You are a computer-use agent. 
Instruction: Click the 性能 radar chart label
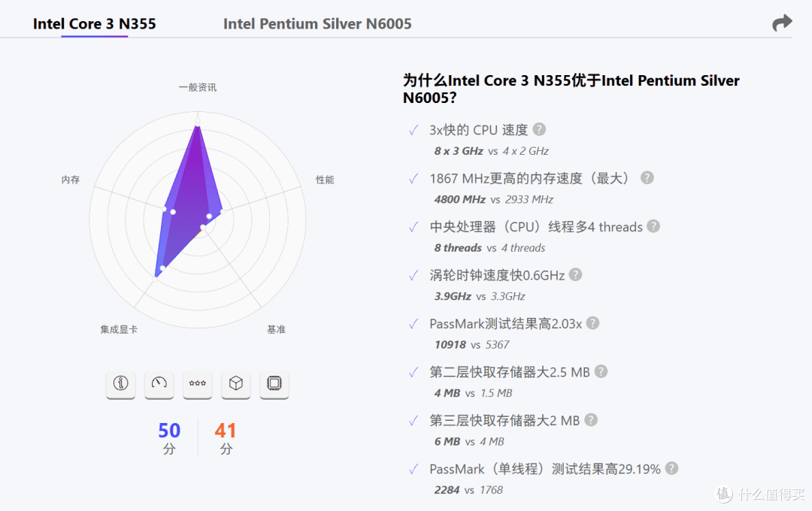point(325,180)
